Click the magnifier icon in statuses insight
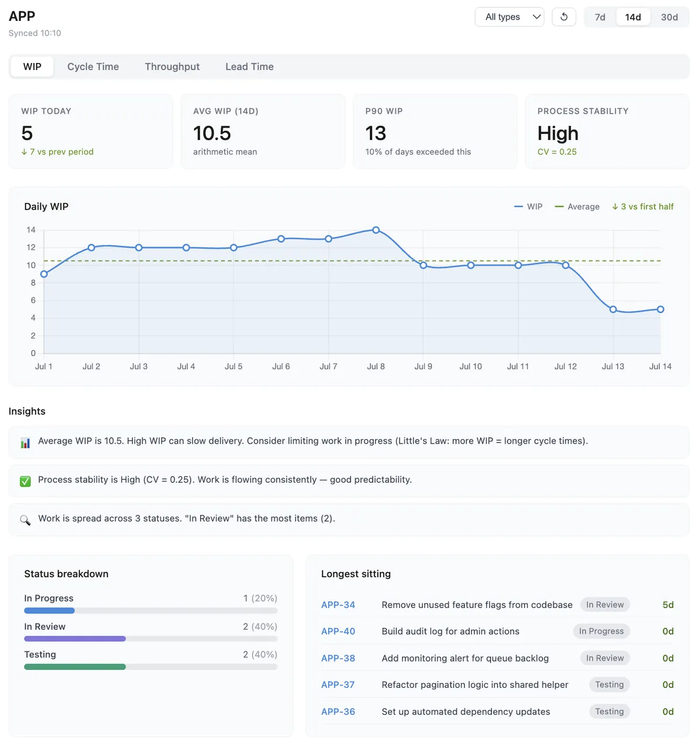The width and height of the screenshot is (700, 748). coord(25,520)
